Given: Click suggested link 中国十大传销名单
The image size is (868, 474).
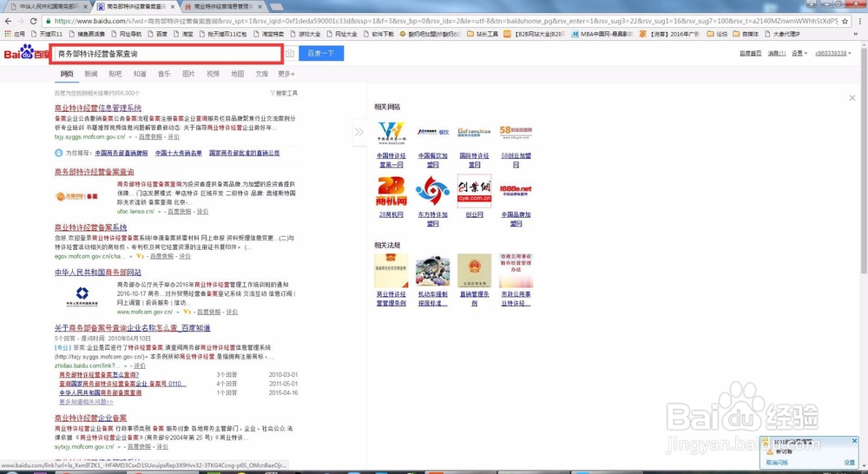Looking at the screenshot, I should (178, 153).
